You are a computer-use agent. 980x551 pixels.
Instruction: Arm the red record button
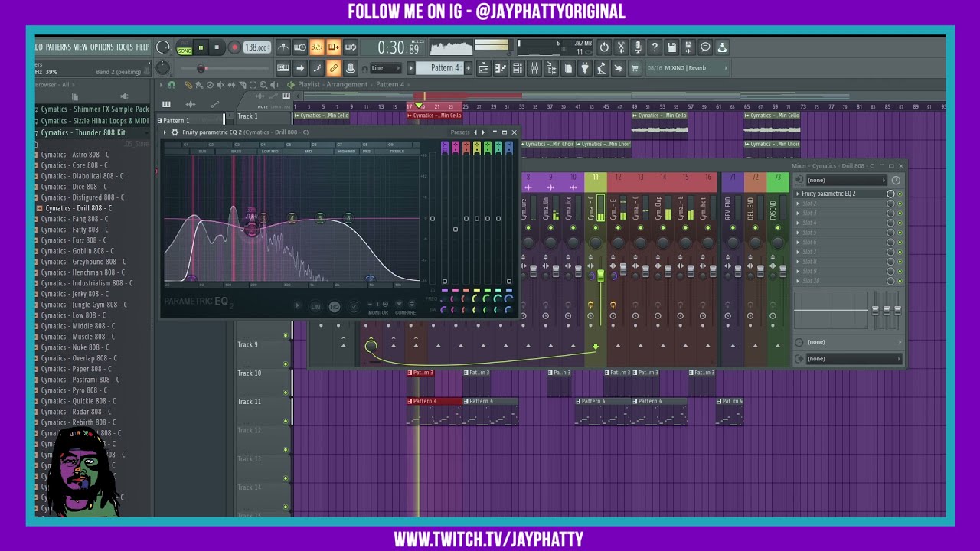coord(235,47)
